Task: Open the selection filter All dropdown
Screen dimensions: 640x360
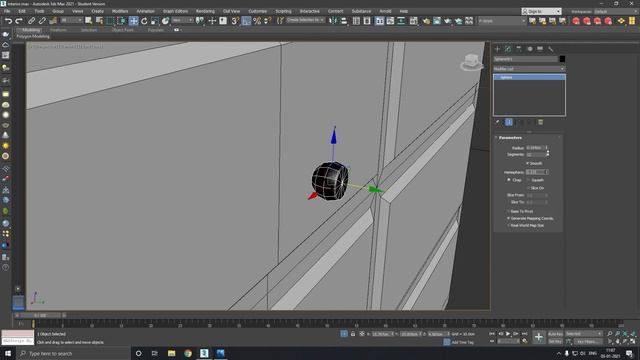Action: pos(72,20)
